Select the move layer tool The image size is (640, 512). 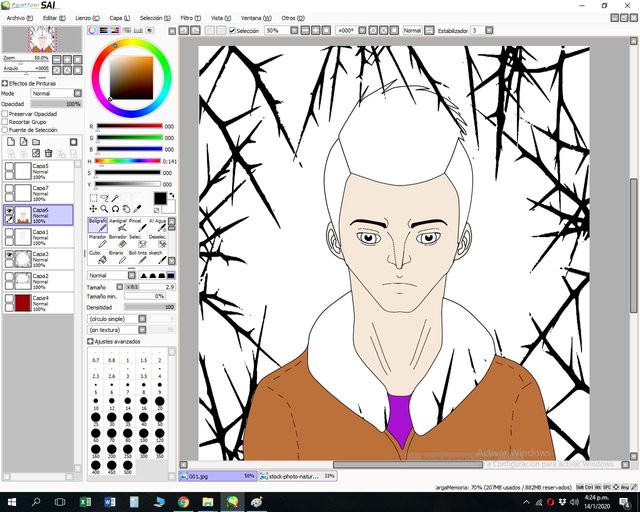pos(93,209)
